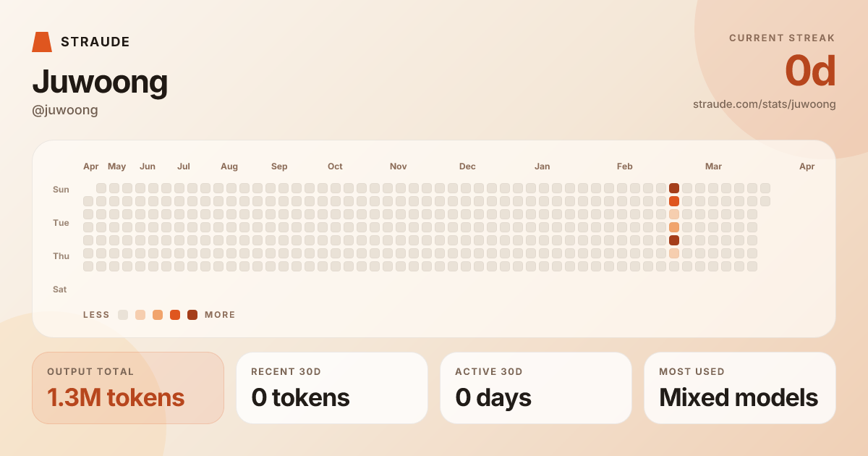Click the Output Total 1.3M tokens card
Viewport: 868px width, 456px height.
click(128, 388)
